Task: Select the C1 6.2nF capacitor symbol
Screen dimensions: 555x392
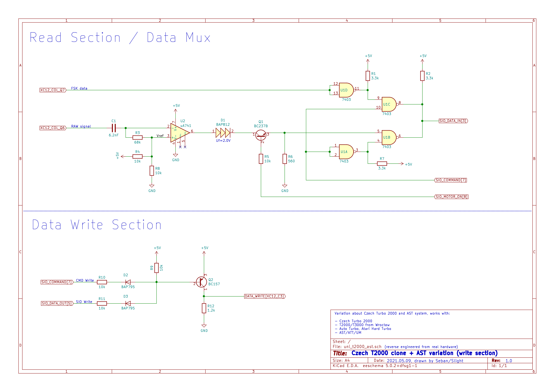Action: 114,128
